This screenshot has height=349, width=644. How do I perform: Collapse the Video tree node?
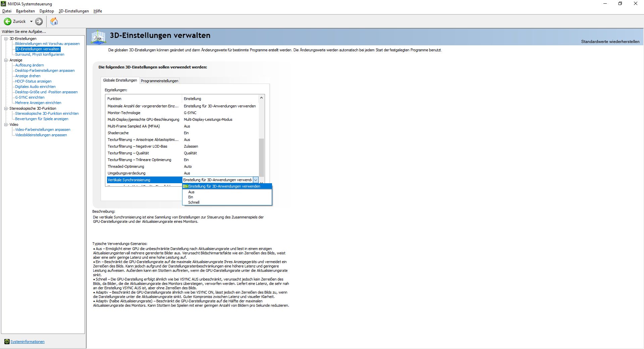click(x=6, y=124)
